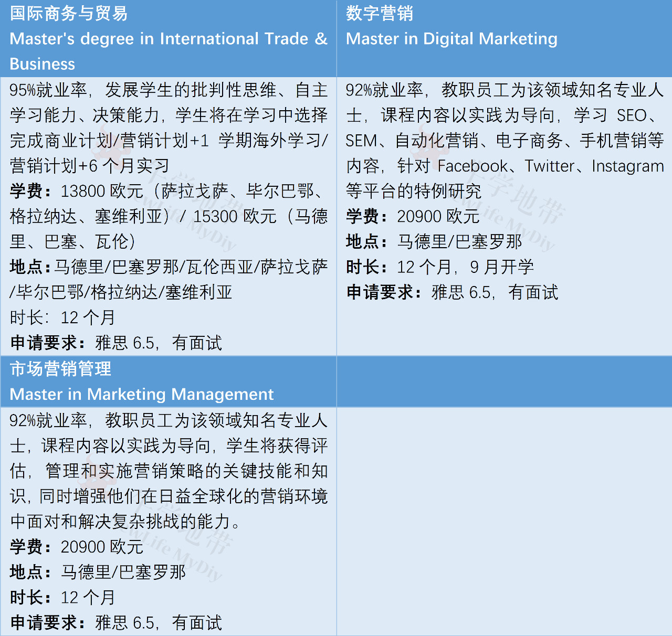
Task: Click the empty blue header cell
Action: click(x=504, y=381)
